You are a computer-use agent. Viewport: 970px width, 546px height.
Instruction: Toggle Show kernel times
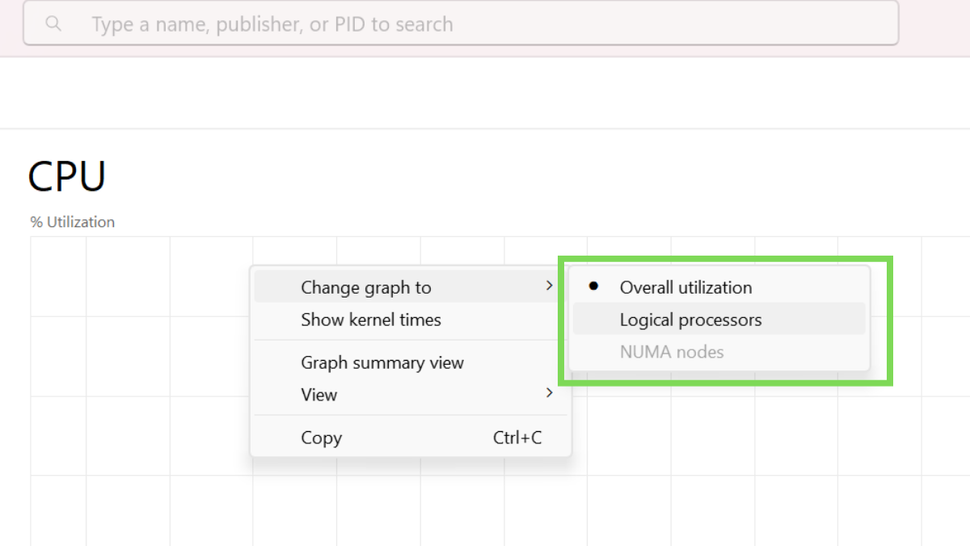click(371, 320)
